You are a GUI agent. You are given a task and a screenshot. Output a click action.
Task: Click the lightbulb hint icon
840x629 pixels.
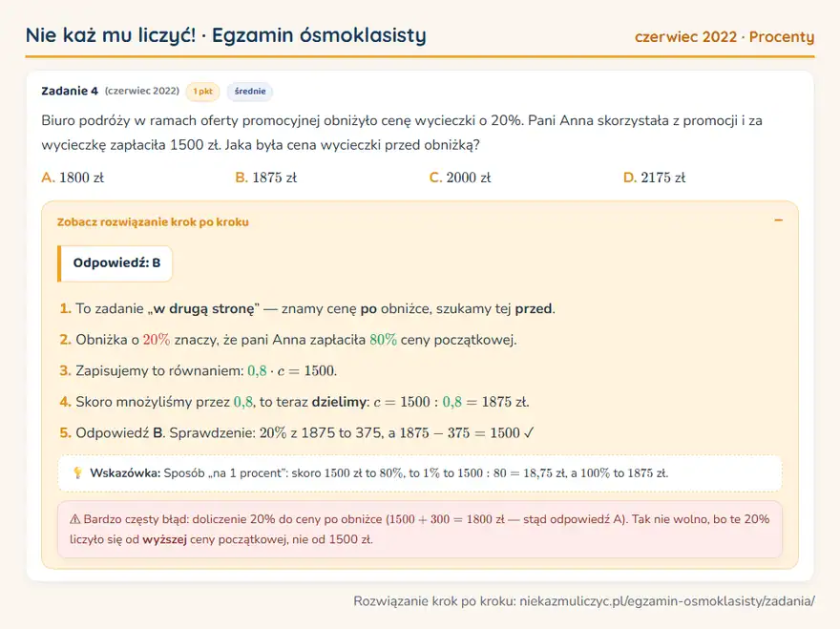point(77,473)
